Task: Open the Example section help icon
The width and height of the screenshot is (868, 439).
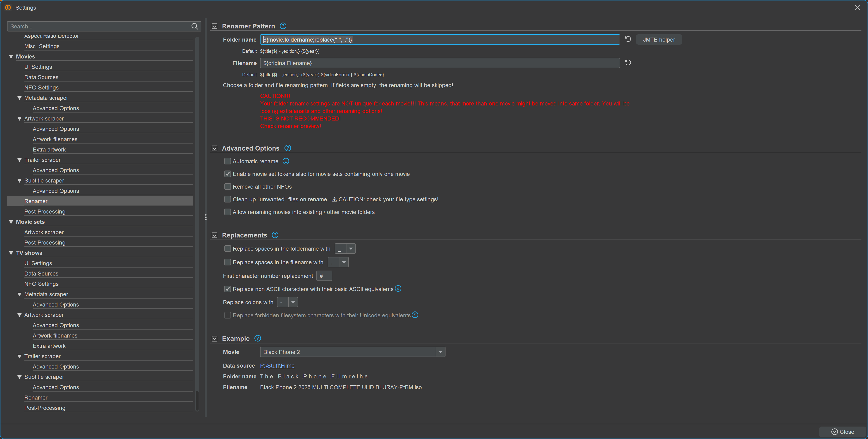Action: [x=258, y=338]
